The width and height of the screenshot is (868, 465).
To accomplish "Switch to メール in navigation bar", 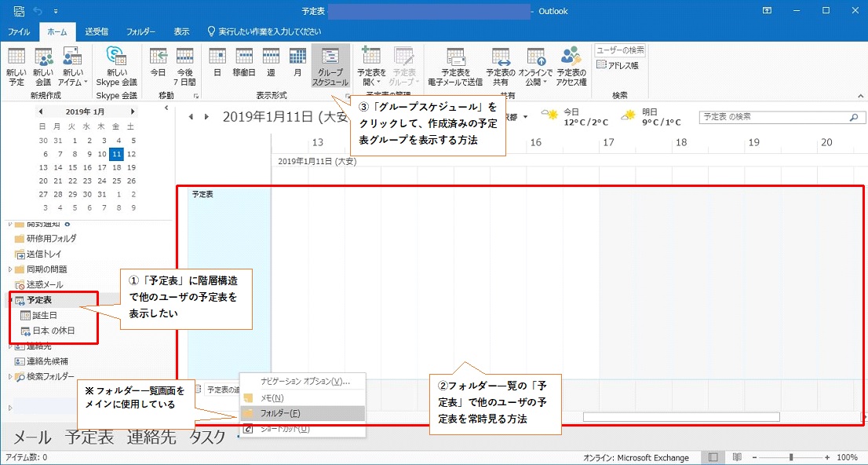I will click(x=32, y=438).
